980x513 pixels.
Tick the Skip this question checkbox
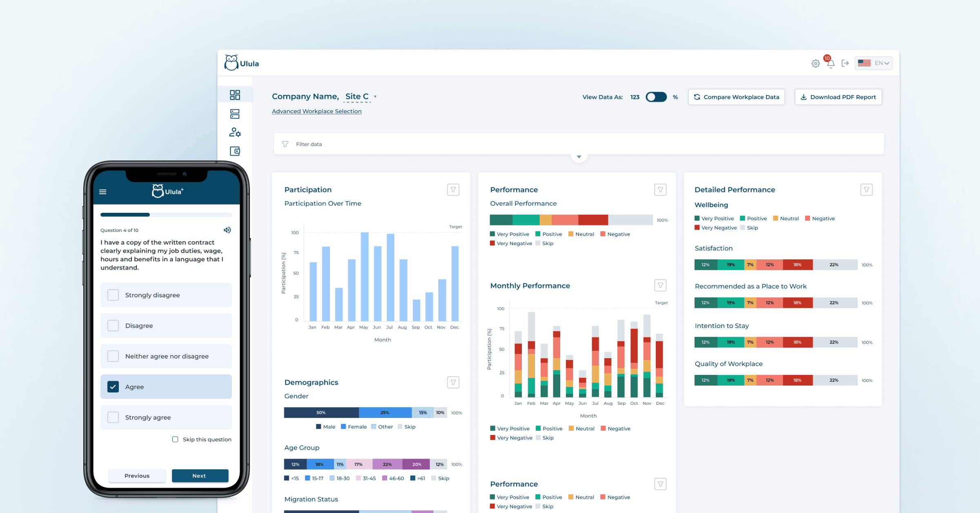pyautogui.click(x=175, y=439)
